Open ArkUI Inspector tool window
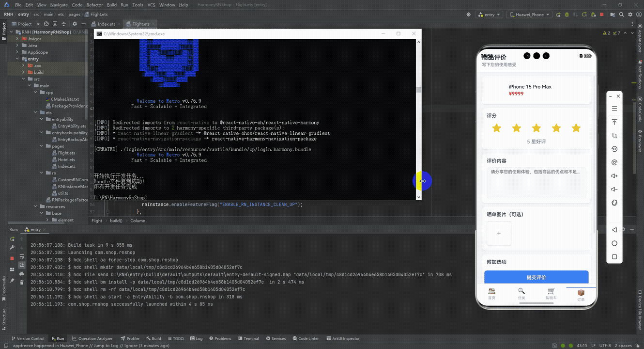 (343, 338)
